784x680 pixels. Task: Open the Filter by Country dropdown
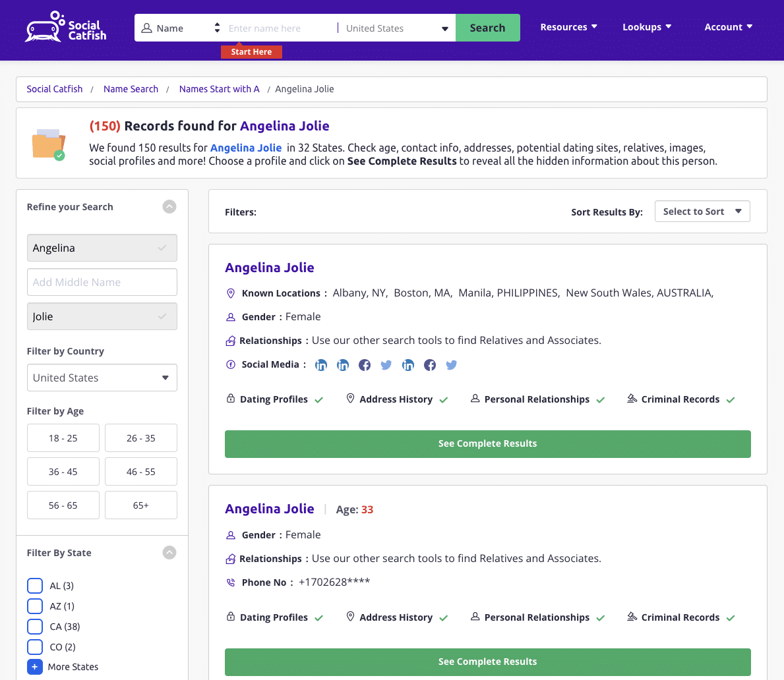tap(102, 378)
